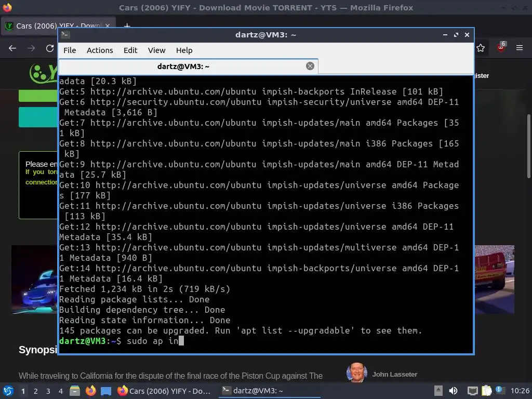Screen dimensions: 532x399
Task: Click the YTS logo in Firefox
Action: tap(44, 73)
